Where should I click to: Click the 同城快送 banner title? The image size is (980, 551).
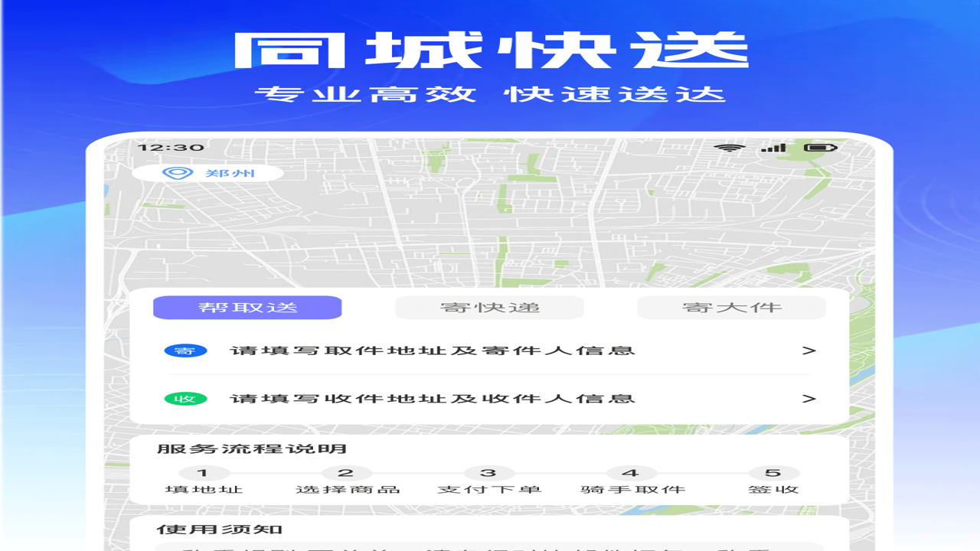(x=490, y=51)
